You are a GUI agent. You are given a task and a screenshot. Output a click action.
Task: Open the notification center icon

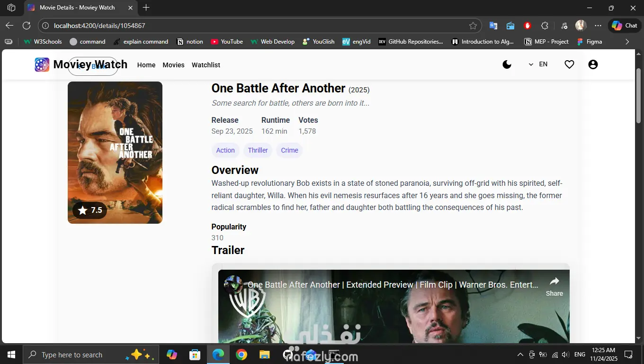click(629, 355)
